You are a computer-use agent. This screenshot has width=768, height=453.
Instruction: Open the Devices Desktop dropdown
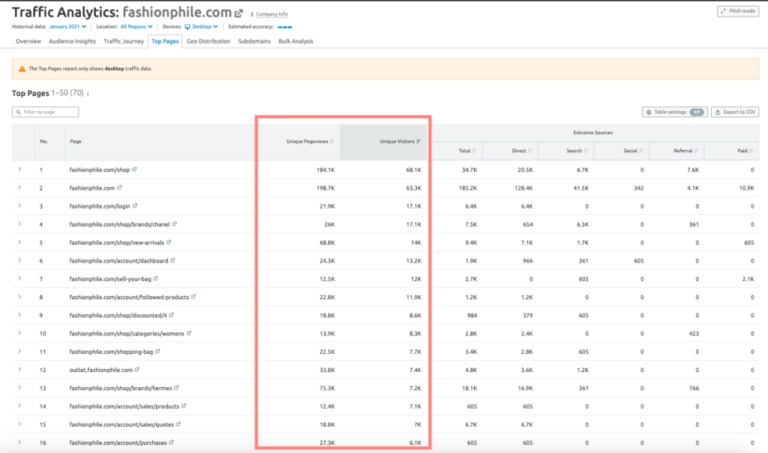pos(201,26)
